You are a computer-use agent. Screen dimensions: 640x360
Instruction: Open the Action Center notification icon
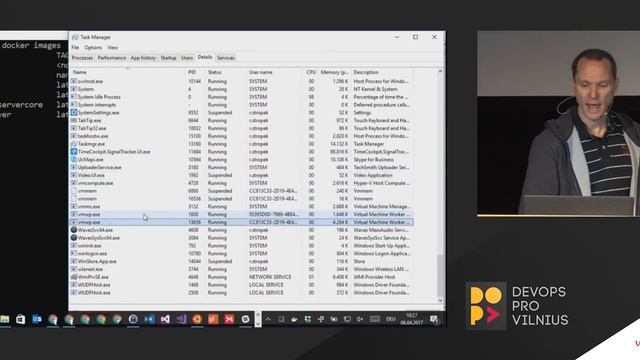tap(434, 319)
